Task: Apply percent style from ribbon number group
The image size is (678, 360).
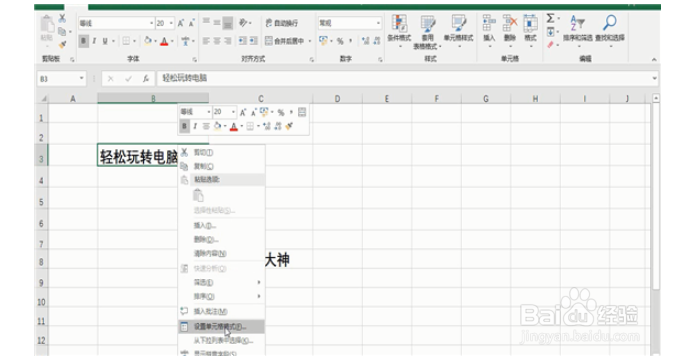Action: [340, 41]
